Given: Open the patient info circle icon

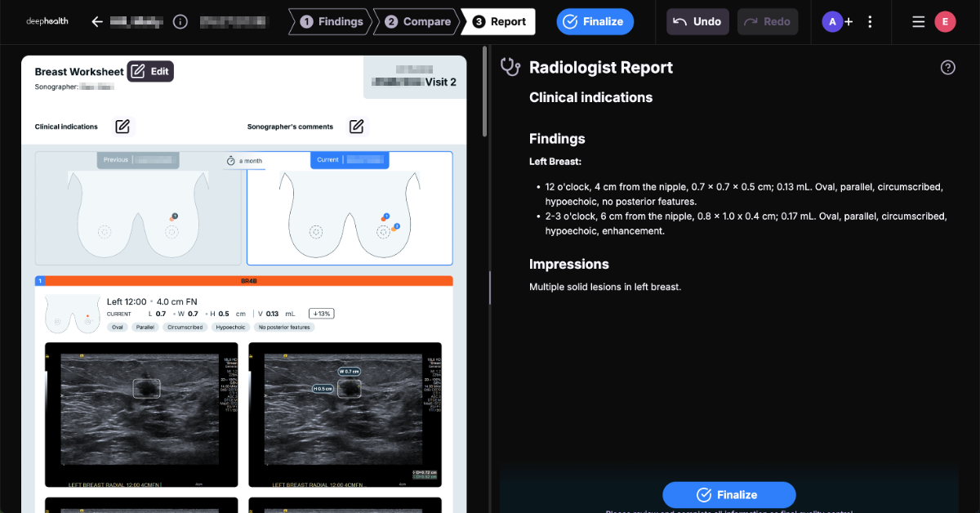Looking at the screenshot, I should pyautogui.click(x=181, y=22).
